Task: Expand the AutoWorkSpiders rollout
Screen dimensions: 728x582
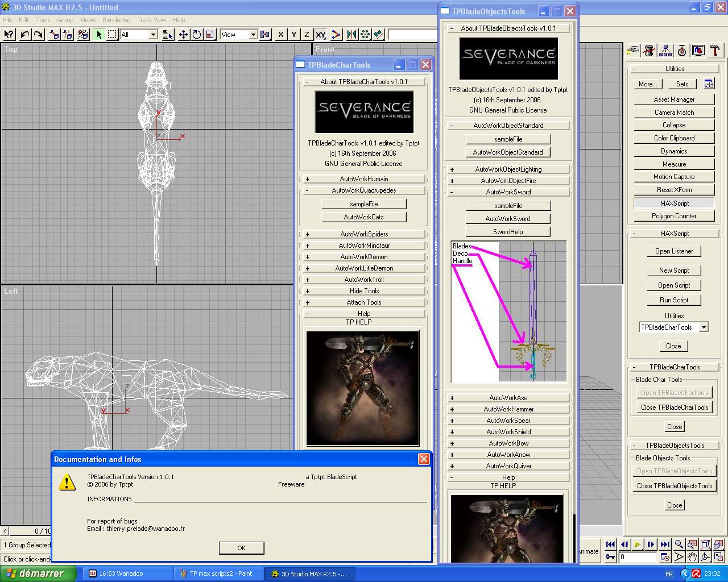Action: click(364, 234)
